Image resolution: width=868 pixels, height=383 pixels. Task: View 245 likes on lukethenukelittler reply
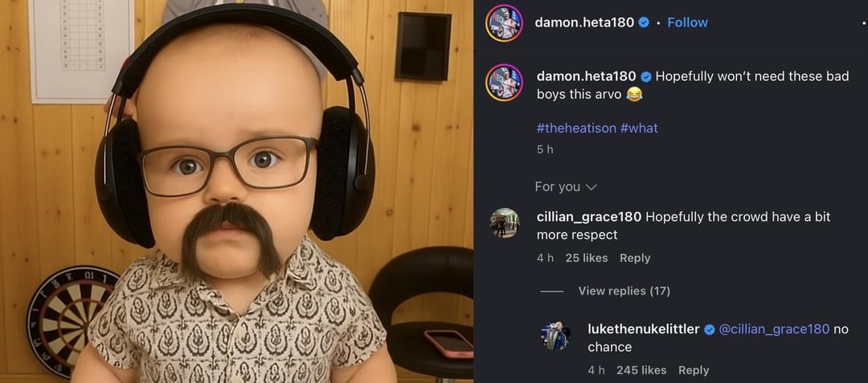641,370
